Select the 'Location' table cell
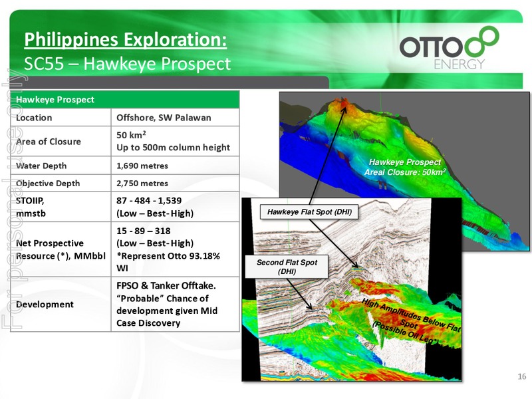The image size is (532, 399). (x=61, y=118)
